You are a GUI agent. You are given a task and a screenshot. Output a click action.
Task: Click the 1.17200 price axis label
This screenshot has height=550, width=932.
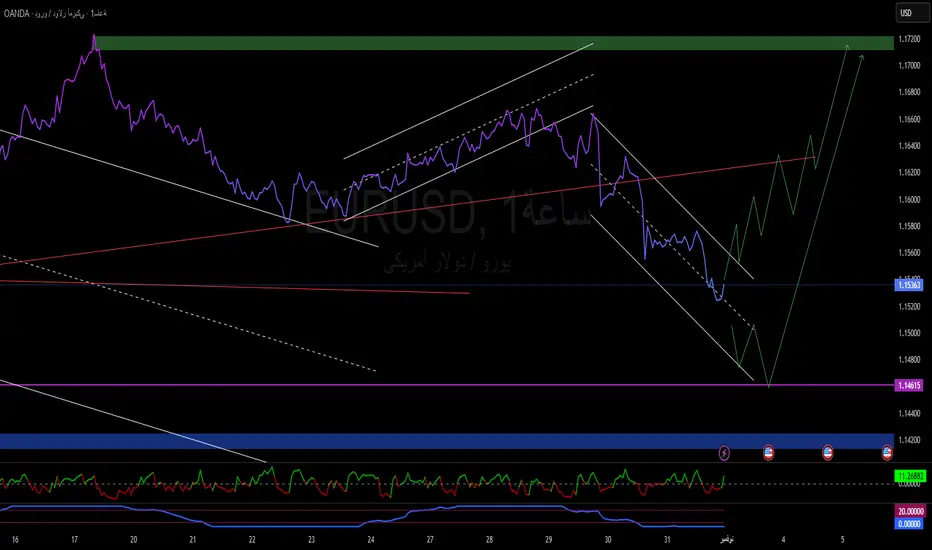tap(909, 39)
